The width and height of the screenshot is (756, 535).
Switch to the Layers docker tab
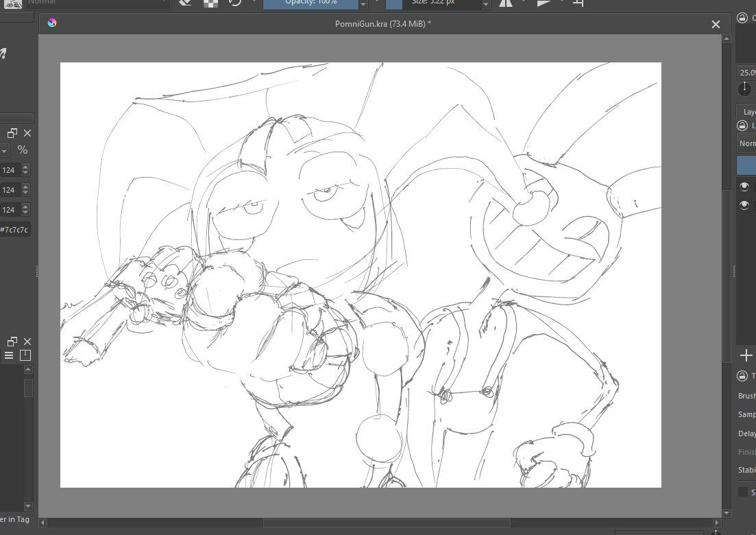pos(747,111)
